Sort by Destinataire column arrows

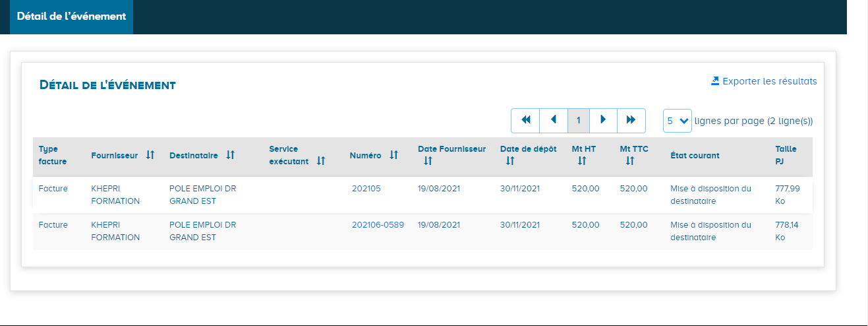(x=230, y=155)
